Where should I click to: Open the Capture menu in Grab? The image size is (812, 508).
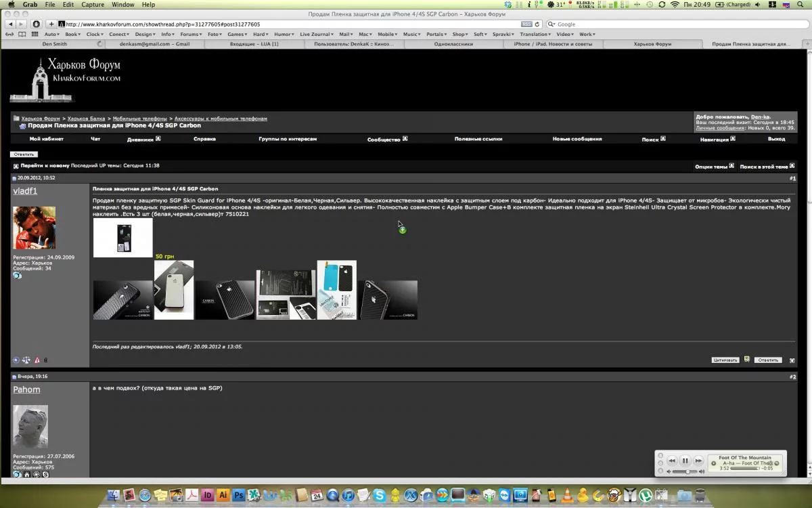pyautogui.click(x=93, y=5)
